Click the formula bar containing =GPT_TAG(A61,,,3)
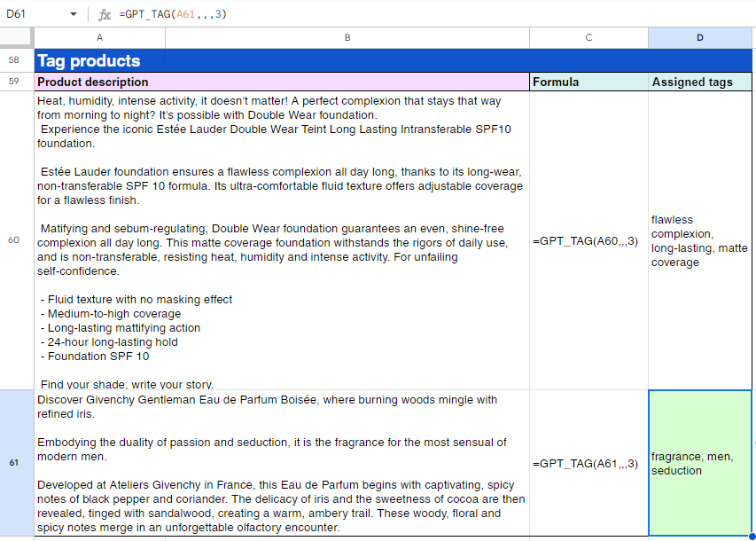756x541 pixels. pyautogui.click(x=434, y=14)
